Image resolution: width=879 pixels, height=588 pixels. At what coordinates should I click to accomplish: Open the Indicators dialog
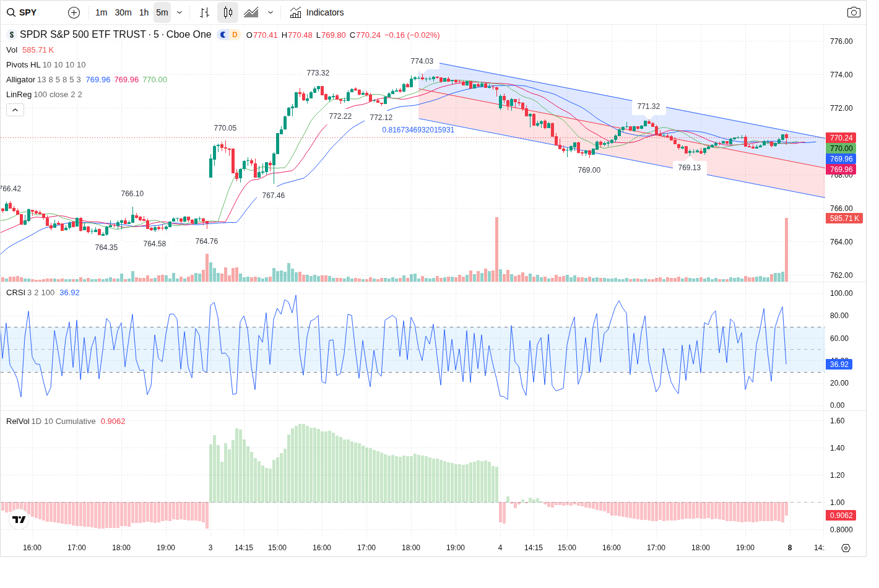[317, 12]
